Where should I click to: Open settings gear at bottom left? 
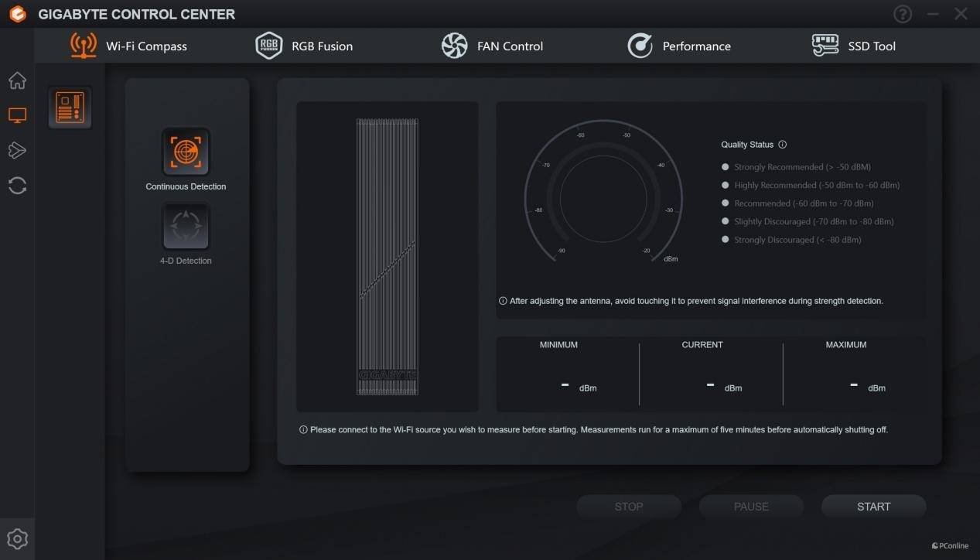(x=17, y=539)
